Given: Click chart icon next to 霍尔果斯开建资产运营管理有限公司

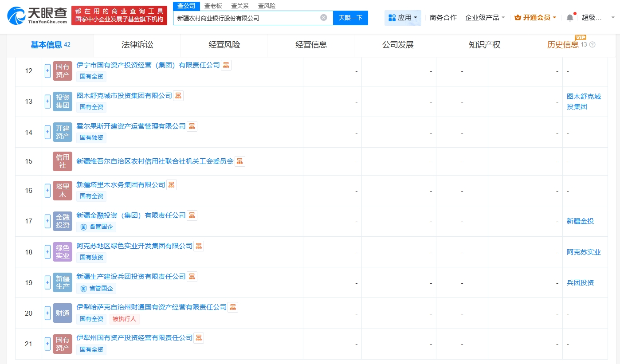Looking at the screenshot, I should pos(192,126).
